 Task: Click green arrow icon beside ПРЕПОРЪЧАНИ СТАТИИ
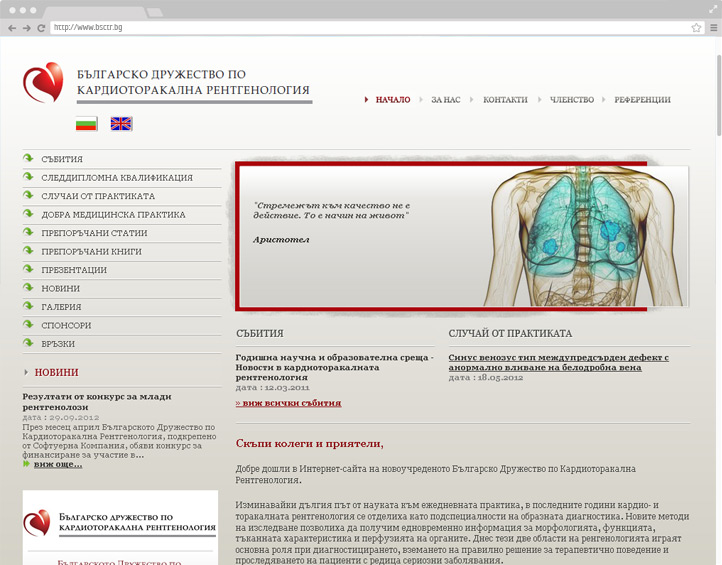pyautogui.click(x=28, y=232)
